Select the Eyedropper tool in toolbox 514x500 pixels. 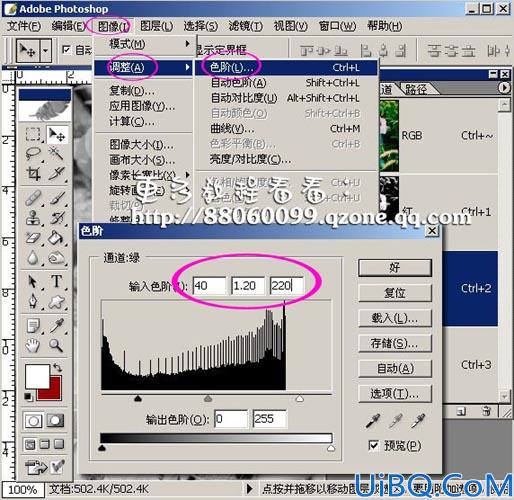click(x=56, y=326)
